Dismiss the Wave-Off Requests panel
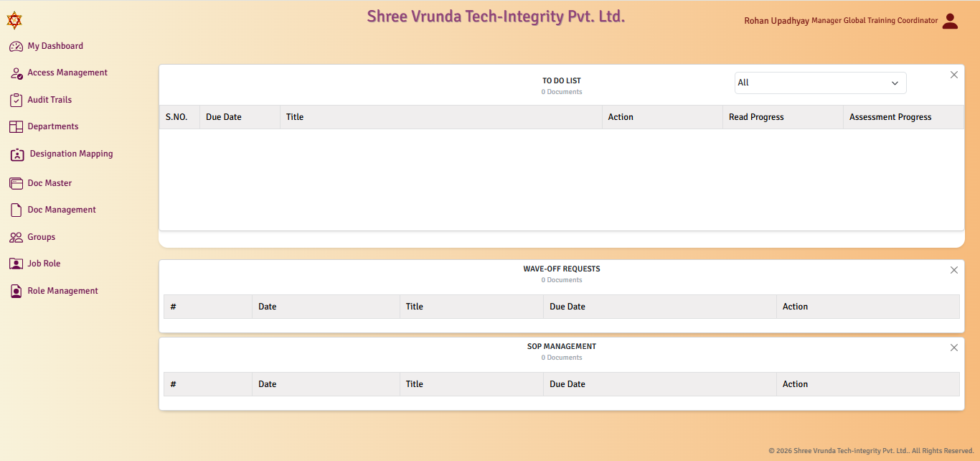The width and height of the screenshot is (980, 461). tap(954, 270)
